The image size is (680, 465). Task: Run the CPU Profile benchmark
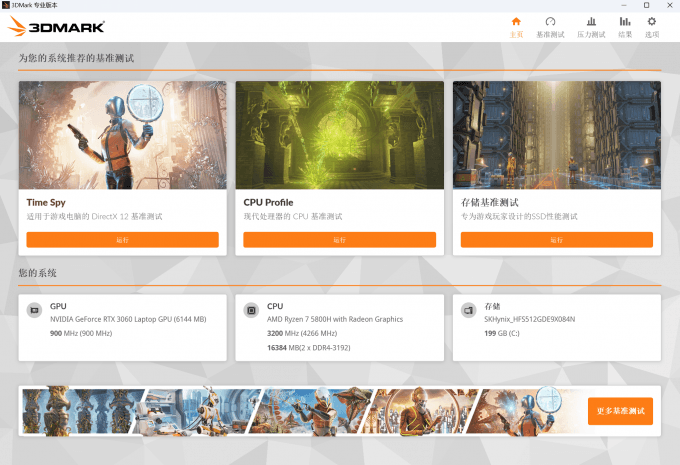pyautogui.click(x=340, y=240)
